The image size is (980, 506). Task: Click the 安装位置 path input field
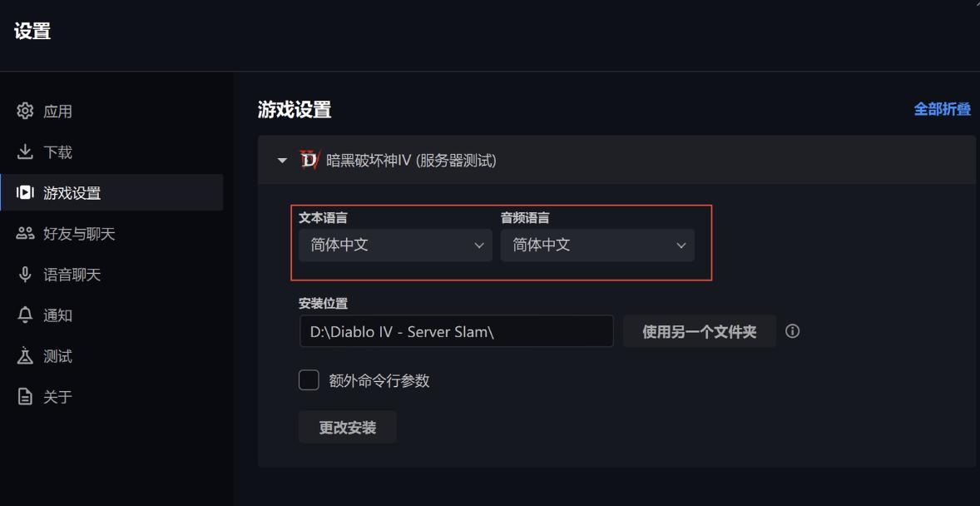pyautogui.click(x=456, y=331)
